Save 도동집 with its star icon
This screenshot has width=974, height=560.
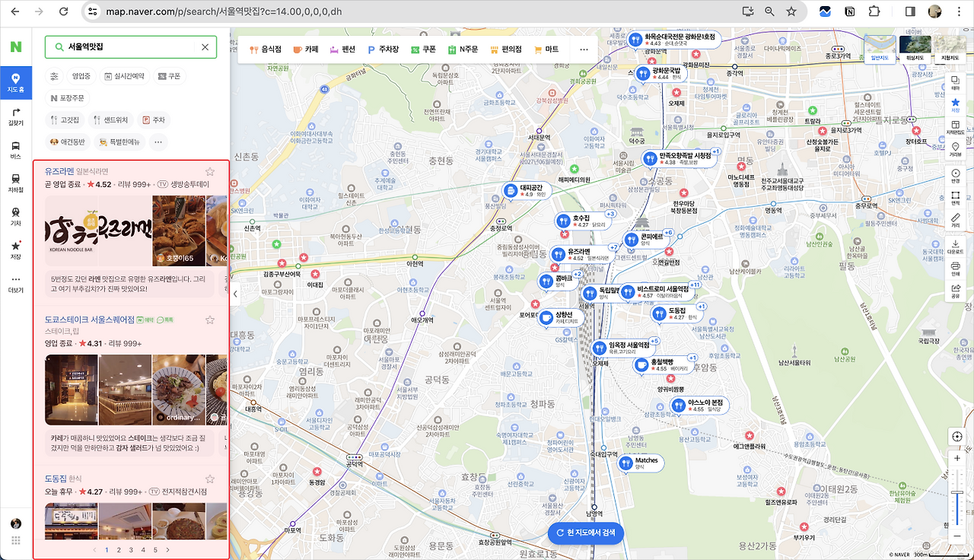[210, 479]
